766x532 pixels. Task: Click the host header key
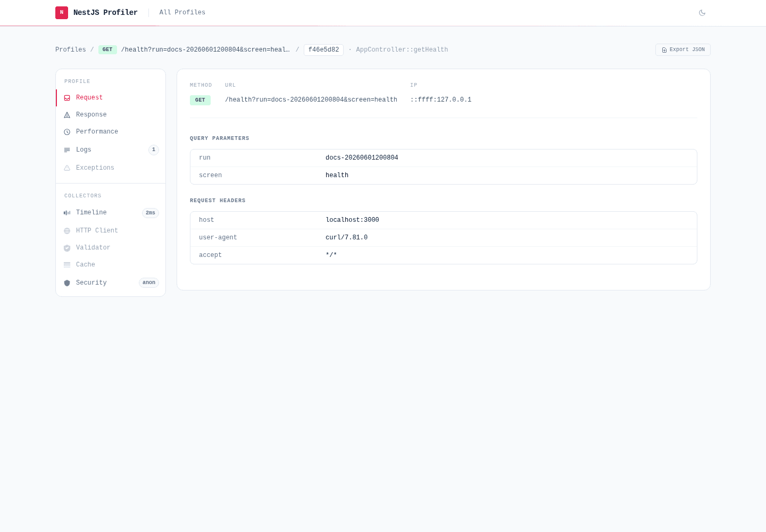tap(206, 220)
